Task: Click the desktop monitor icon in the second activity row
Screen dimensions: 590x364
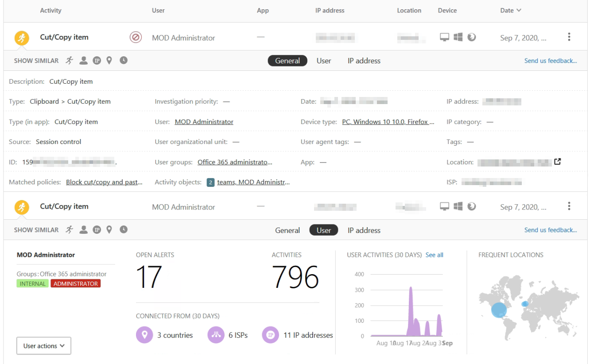Action: [x=445, y=206]
